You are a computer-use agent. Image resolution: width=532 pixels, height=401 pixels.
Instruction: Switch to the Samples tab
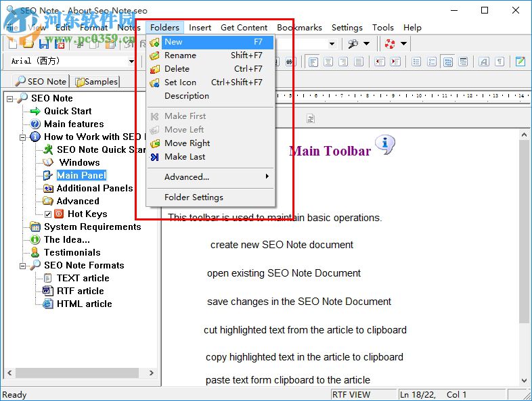point(97,82)
